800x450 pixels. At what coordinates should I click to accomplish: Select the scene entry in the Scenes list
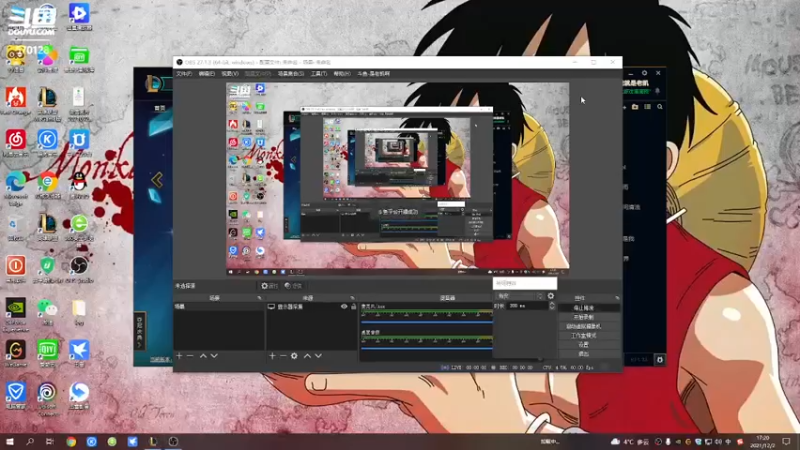pyautogui.click(x=219, y=307)
